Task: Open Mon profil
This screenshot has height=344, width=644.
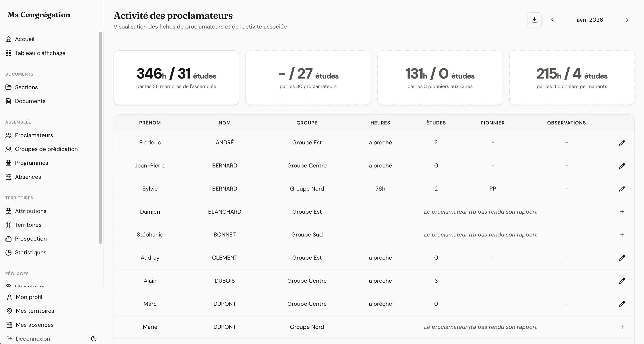Action: point(29,297)
